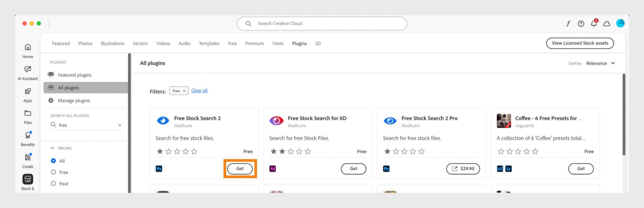Screen dimensions: 644x208
Task: Switch to the Videos tab
Action: point(163,44)
